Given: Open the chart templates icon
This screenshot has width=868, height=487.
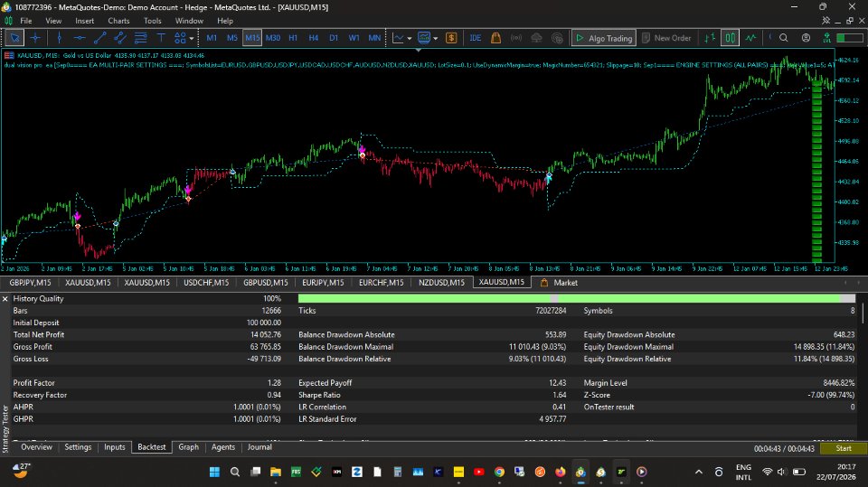Looking at the screenshot, I should [424, 38].
